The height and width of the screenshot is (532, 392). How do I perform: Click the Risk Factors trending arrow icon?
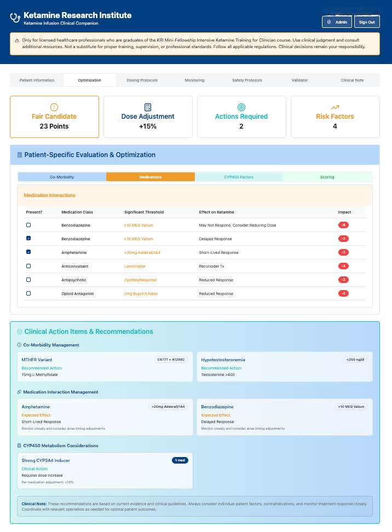point(335,107)
